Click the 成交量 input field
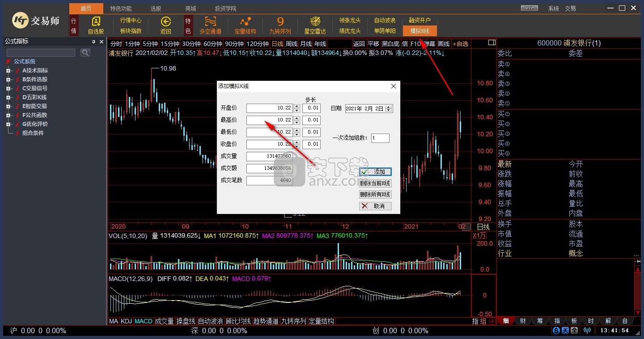Image resolution: width=644 pixels, height=339 pixels. point(270,156)
